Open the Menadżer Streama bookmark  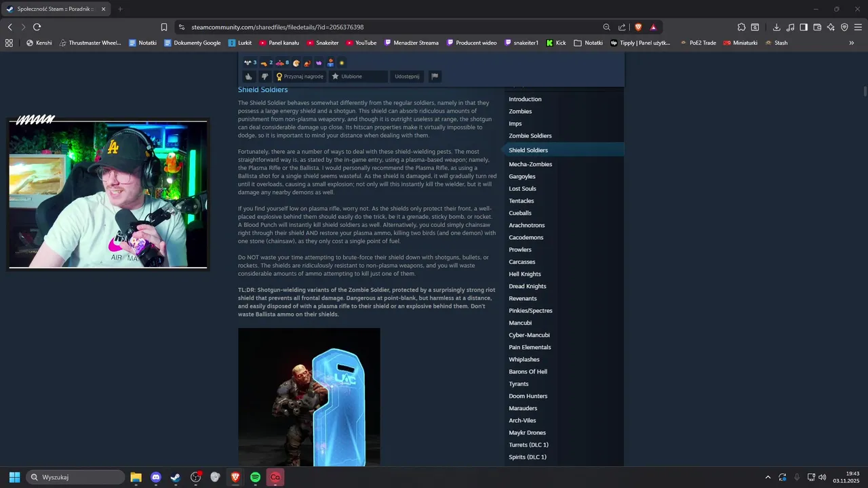tap(412, 43)
